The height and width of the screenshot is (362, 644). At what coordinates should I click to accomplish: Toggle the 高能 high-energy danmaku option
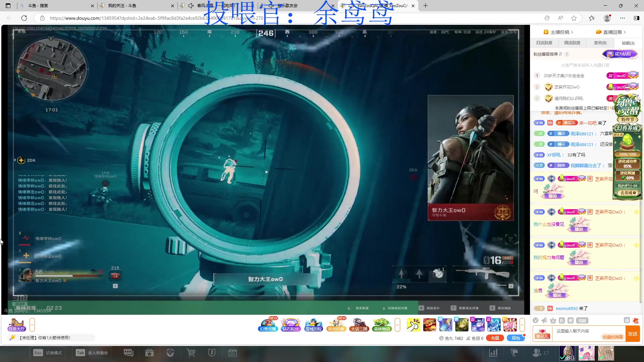[x=582, y=320]
